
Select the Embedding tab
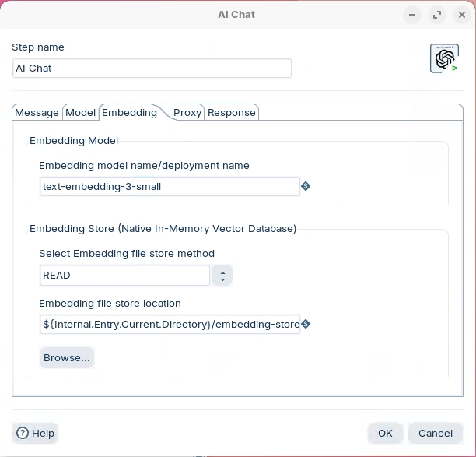coord(129,113)
